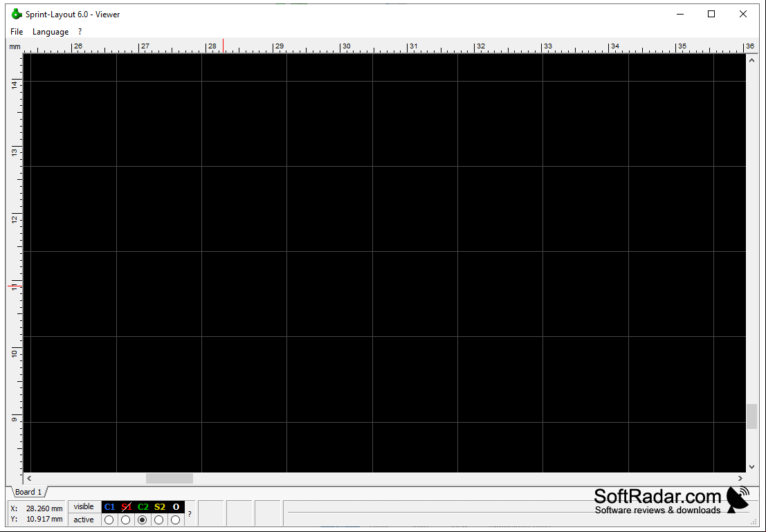Open the Language menu
Screen dimensions: 766x532
(x=51, y=32)
